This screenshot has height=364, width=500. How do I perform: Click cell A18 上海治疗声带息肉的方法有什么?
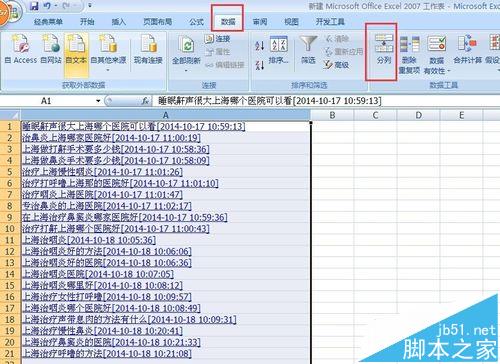(165, 319)
